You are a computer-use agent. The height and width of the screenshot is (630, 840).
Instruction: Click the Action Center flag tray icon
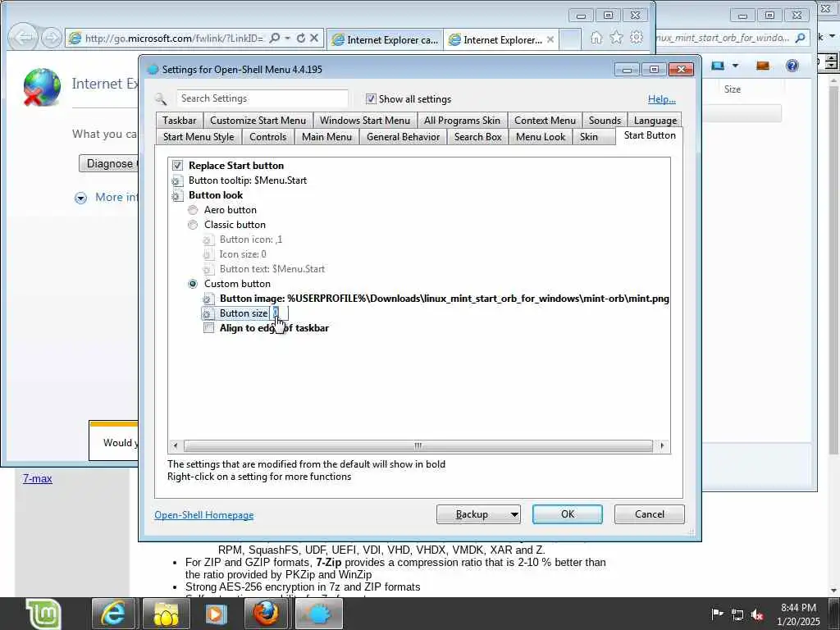tap(717, 614)
